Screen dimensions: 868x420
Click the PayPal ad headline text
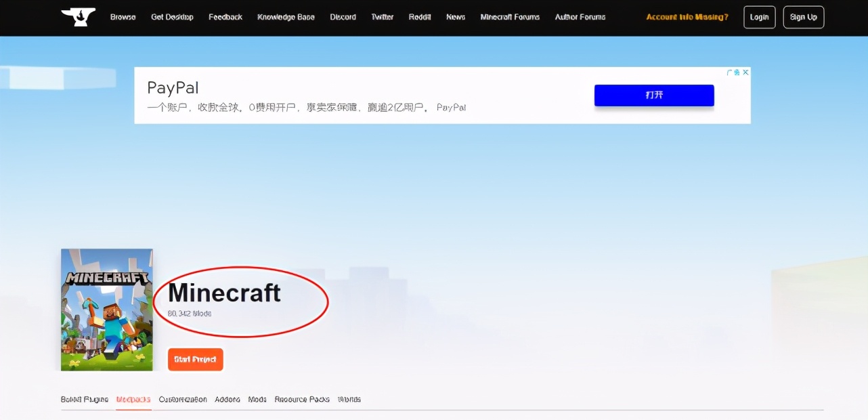pos(173,87)
